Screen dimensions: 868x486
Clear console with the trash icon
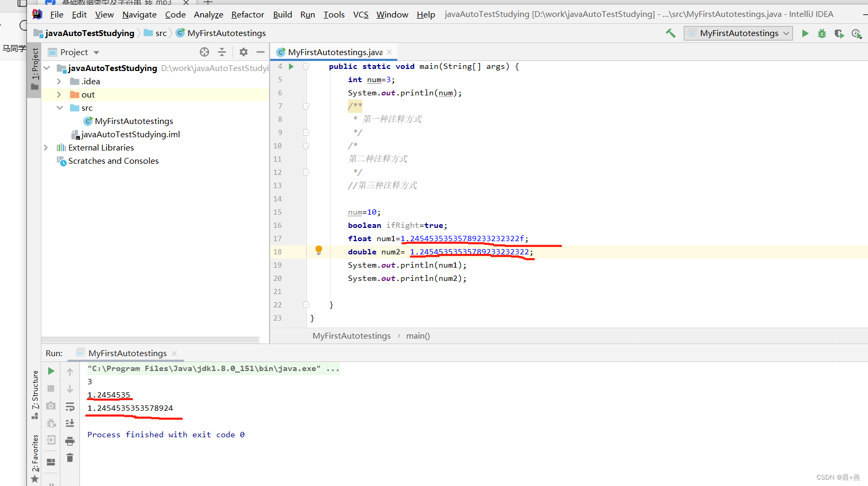[x=70, y=458]
